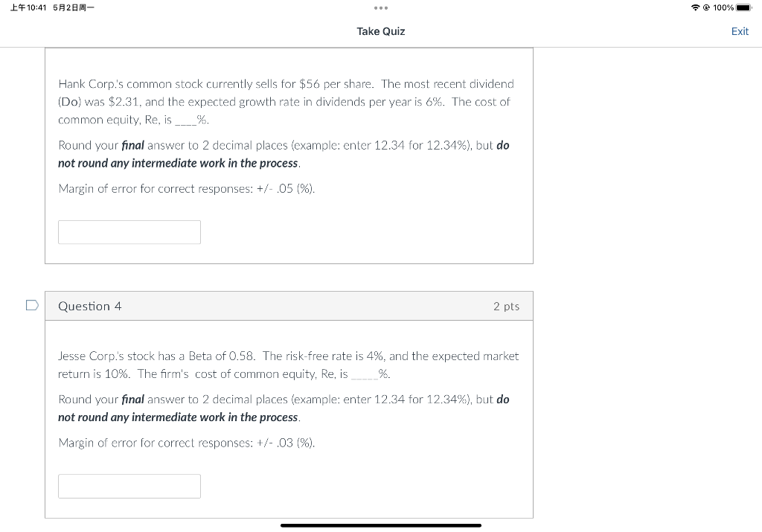Screen dimensions: 762x532
Task: Tap the Jesse Corp. Beta question text
Action: tap(289, 365)
